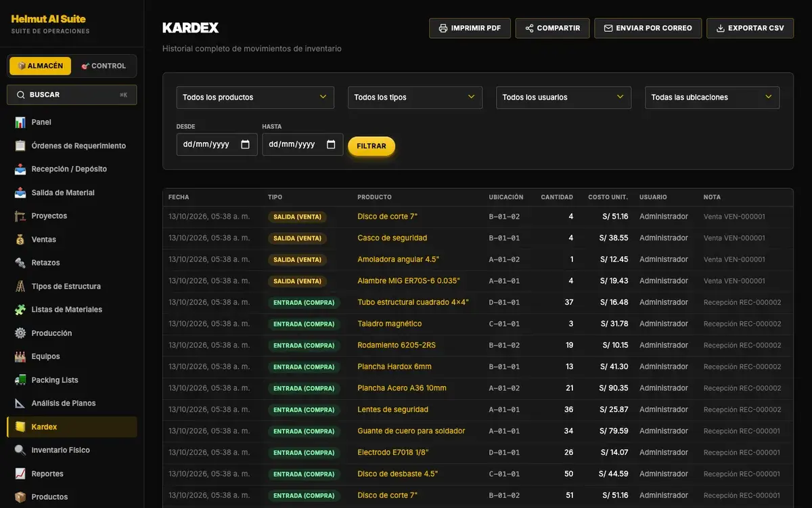This screenshot has width=812, height=508.
Task: Click the Órdenes de Requerimiento clipboard icon
Action: pos(20,146)
